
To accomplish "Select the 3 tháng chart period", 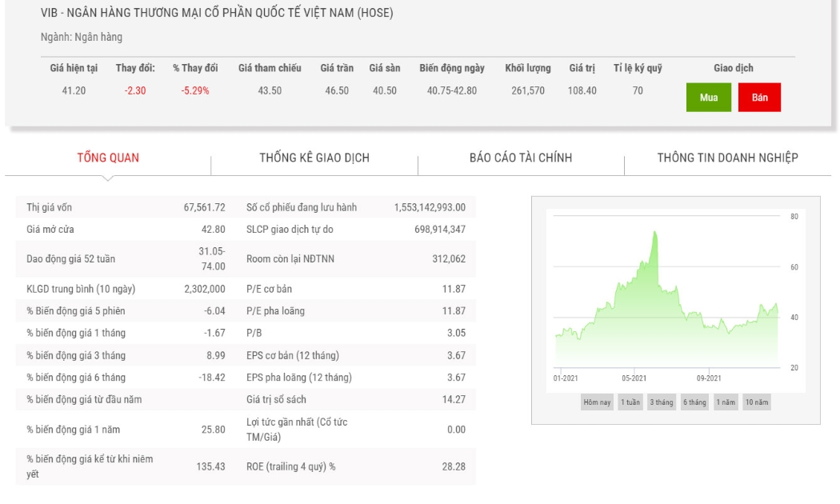I will point(662,402).
